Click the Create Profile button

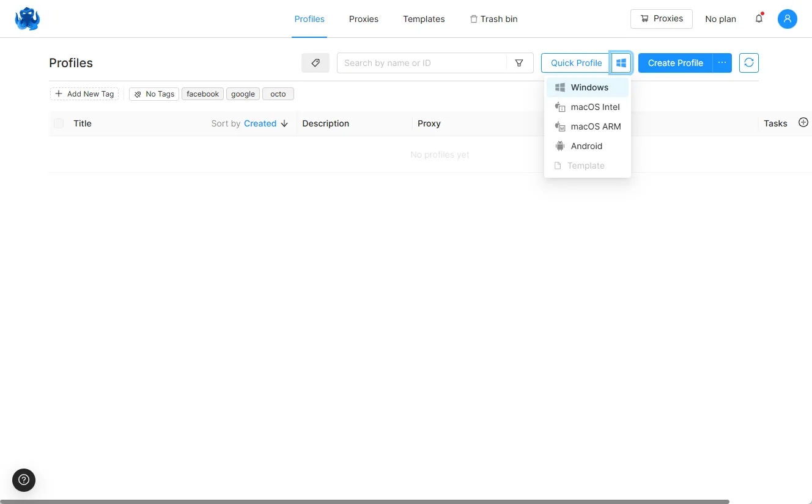click(x=675, y=62)
